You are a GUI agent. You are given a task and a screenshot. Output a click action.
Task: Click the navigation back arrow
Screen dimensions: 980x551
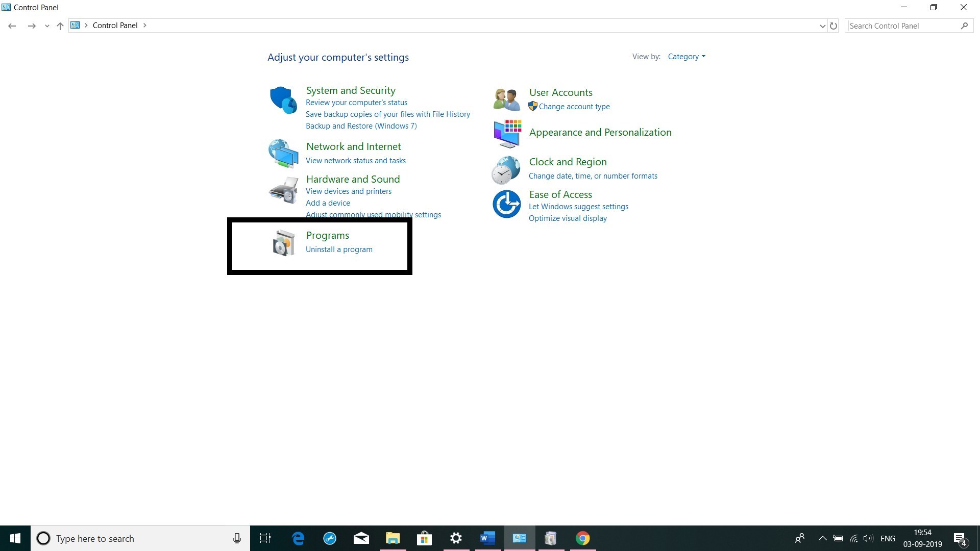(12, 26)
